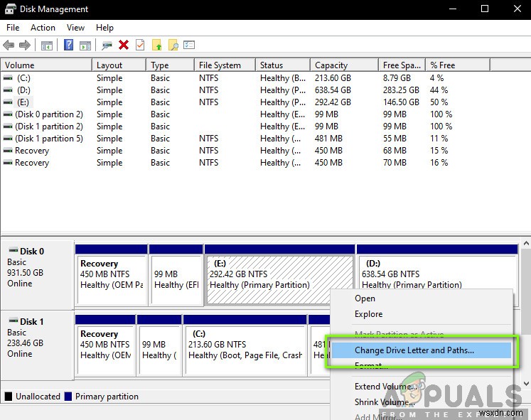The height and width of the screenshot is (420, 531).
Task: Click the 213.60 GB capacity cell
Action: click(333, 78)
